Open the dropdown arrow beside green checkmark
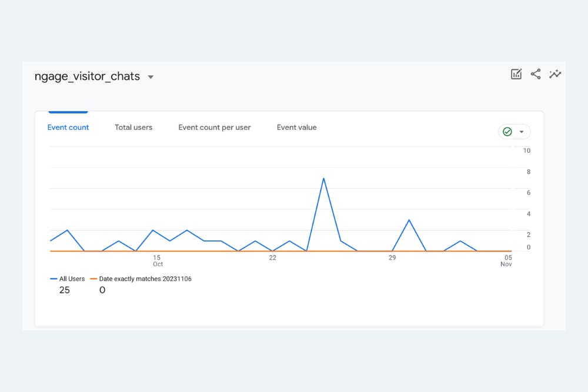 click(521, 132)
